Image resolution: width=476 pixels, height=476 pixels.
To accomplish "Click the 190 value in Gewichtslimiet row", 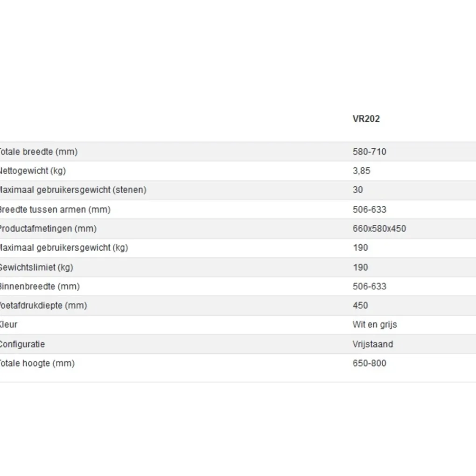I will tap(360, 267).
